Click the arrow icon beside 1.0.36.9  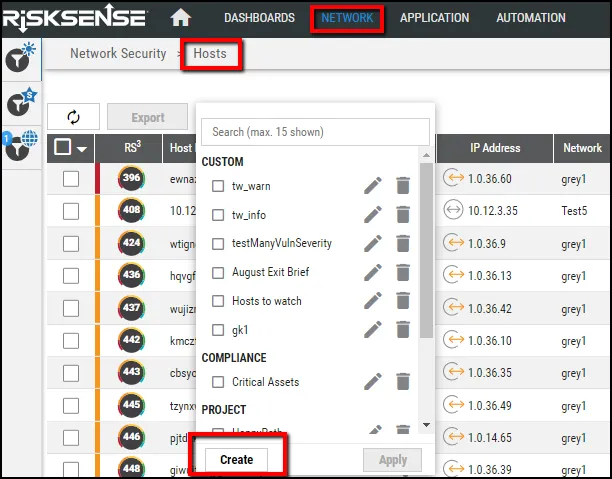pos(453,242)
